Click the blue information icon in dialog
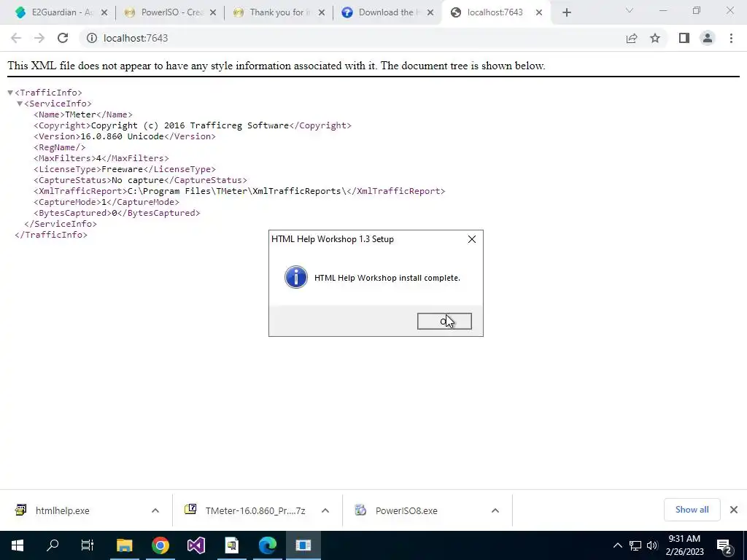747x560 pixels. coord(296,277)
